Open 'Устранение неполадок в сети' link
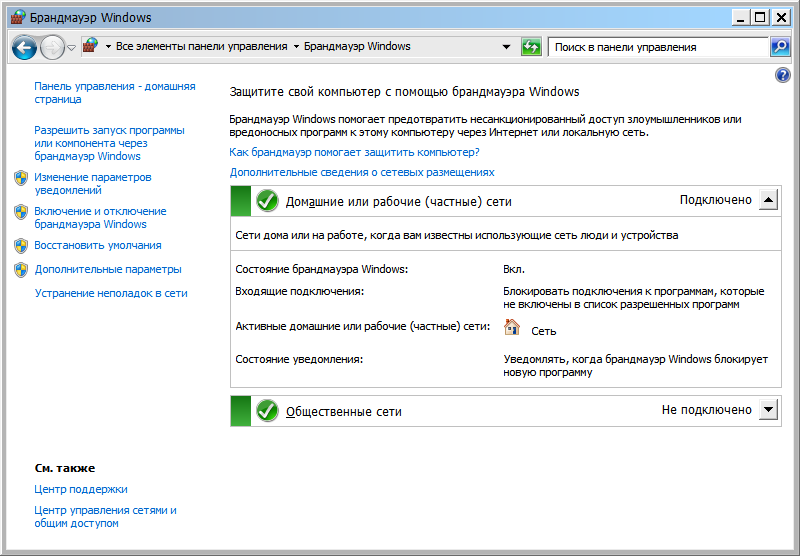The image size is (800, 556). click(111, 293)
